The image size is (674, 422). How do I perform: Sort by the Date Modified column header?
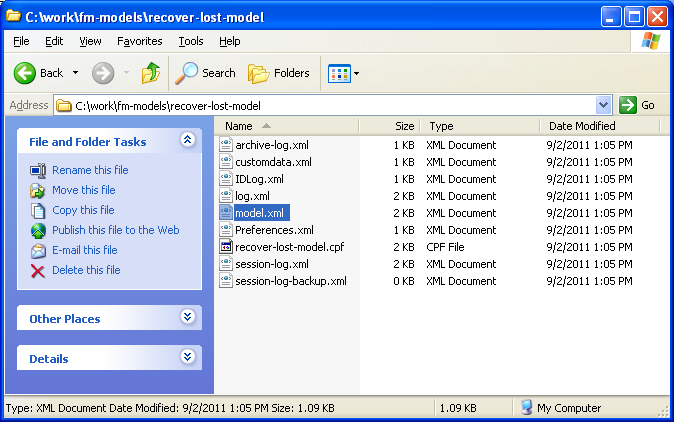pyautogui.click(x=600, y=126)
